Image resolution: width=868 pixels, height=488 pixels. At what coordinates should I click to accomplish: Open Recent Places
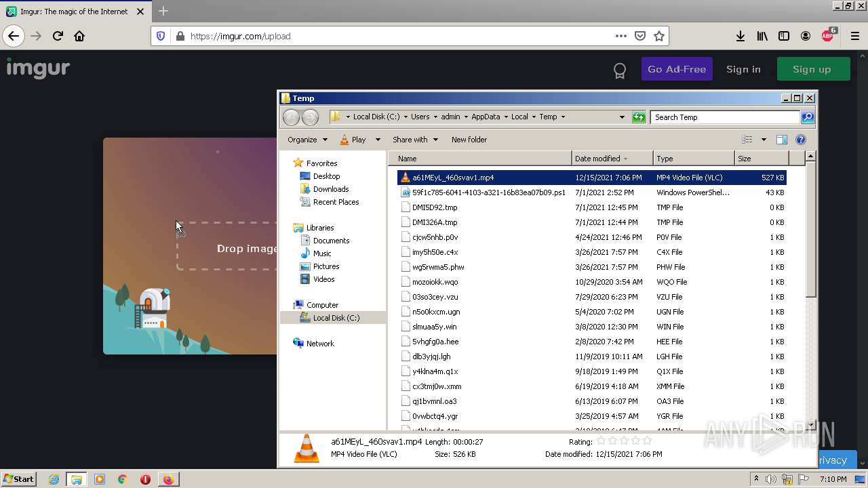pyautogui.click(x=336, y=202)
